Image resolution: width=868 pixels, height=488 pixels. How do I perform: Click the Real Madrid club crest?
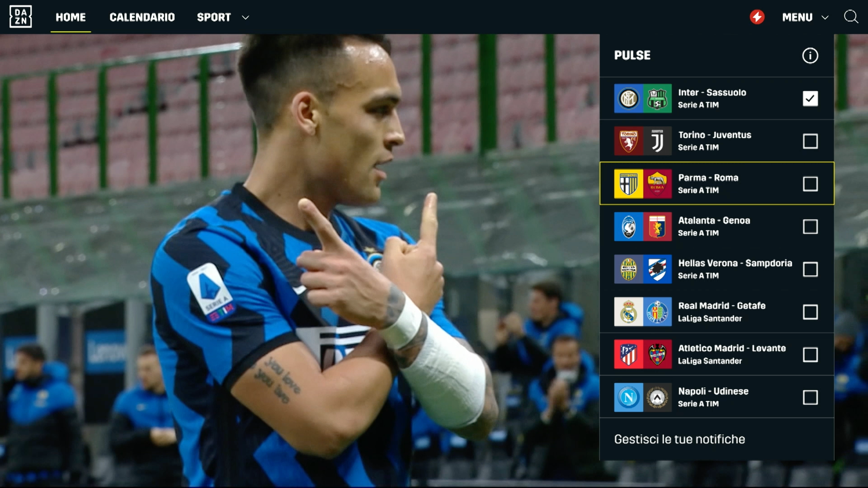tap(628, 312)
